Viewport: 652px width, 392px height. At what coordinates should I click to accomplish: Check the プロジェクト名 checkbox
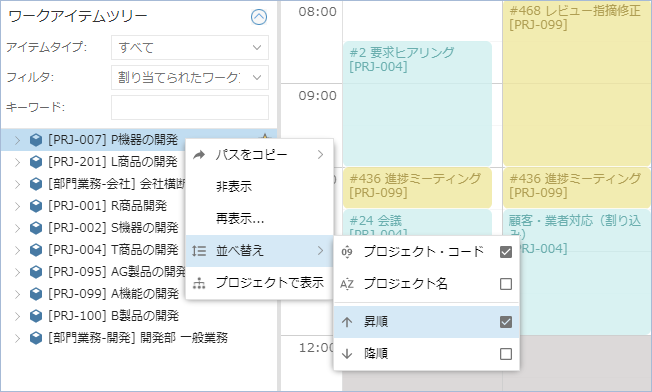click(x=506, y=284)
